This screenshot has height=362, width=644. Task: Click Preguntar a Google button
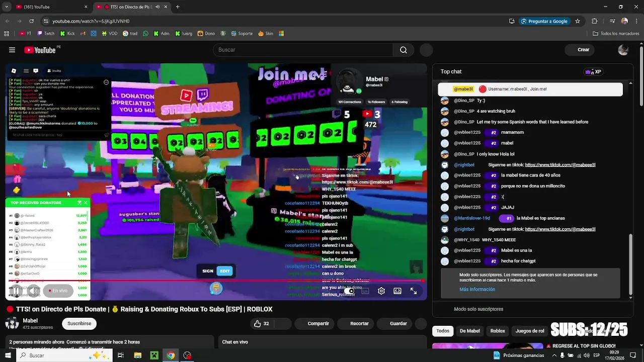click(x=544, y=21)
